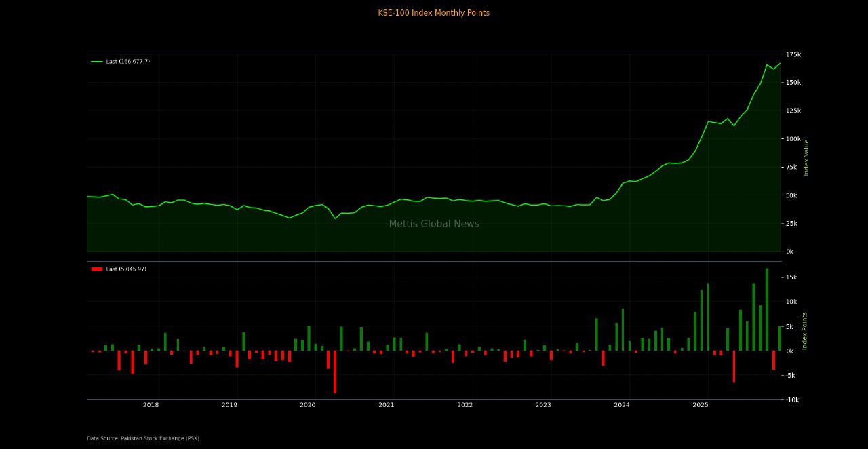
Task: Click the 'Data Source: Pakistan Stock Exchange (PSX)' text
Action: 143,438
